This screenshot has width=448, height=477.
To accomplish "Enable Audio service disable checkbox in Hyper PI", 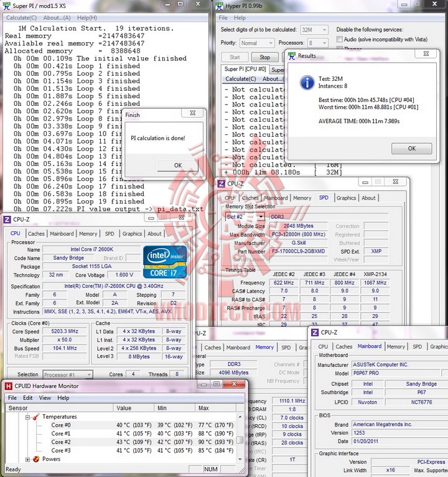I will 339,39.
